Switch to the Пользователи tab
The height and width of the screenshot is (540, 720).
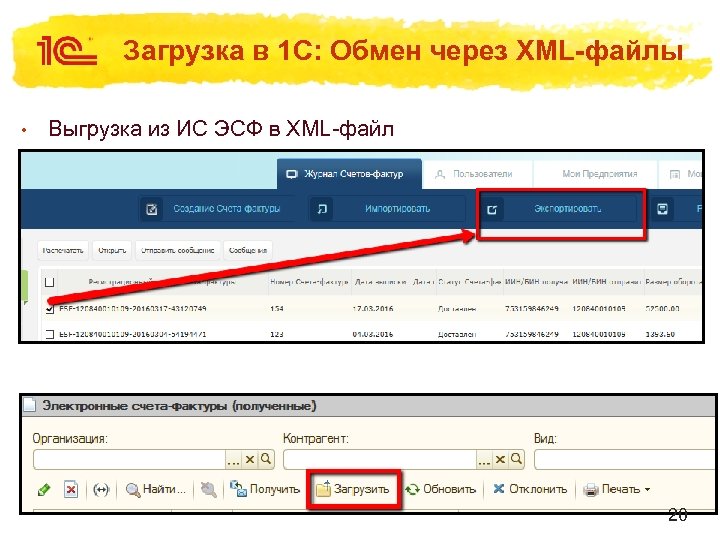tap(477, 174)
